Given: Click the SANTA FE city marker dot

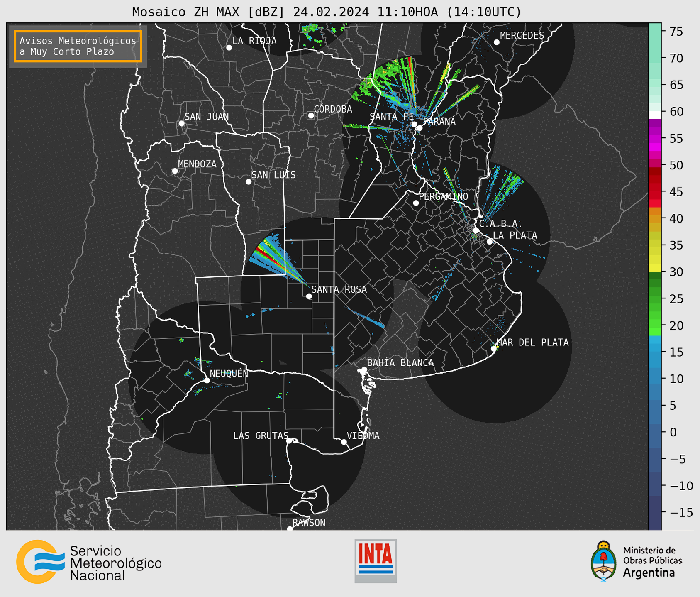Looking at the screenshot, I should click(414, 124).
